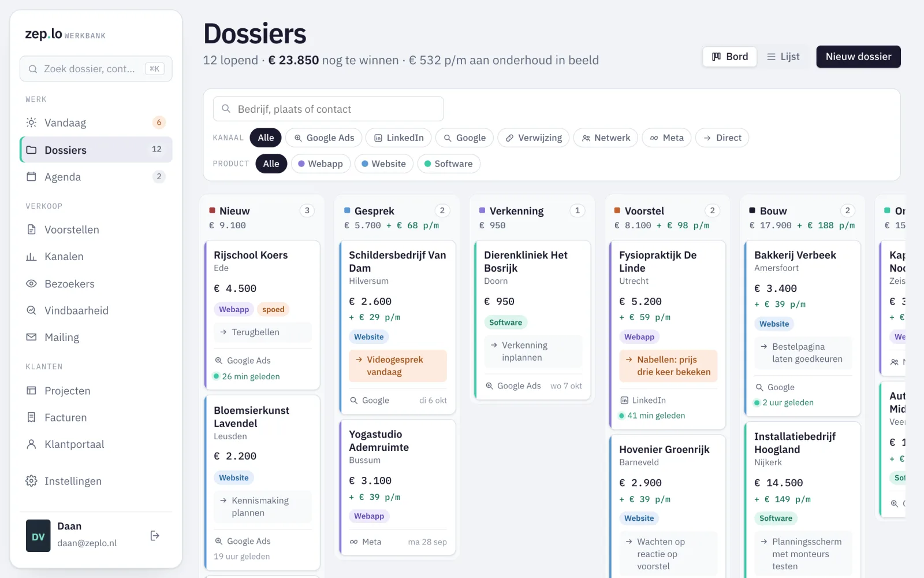Navigate to Klantportaal

pos(96,444)
